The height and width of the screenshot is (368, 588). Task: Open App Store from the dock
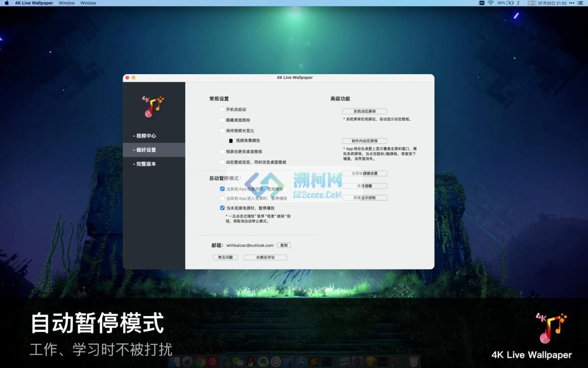[x=301, y=362]
